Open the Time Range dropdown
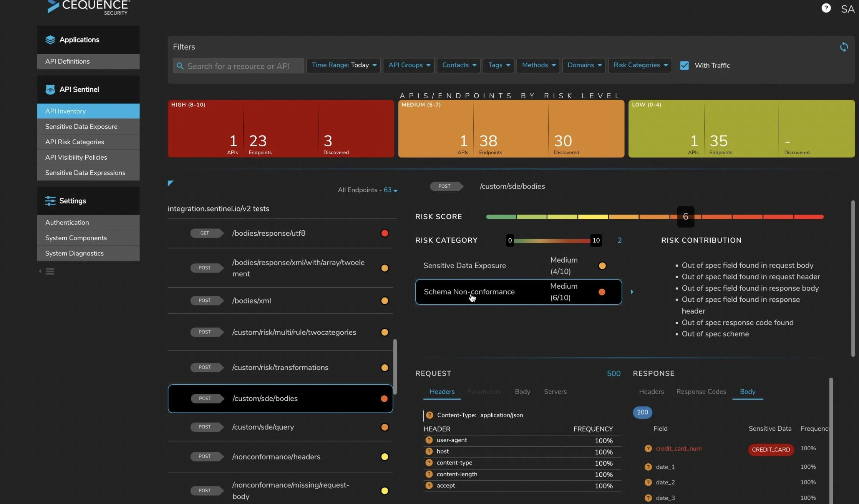The height and width of the screenshot is (504, 859). coord(343,65)
